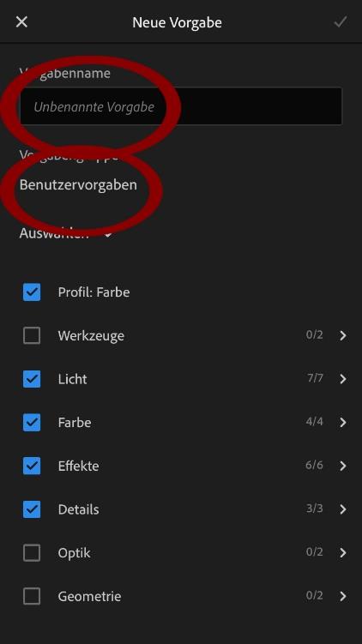Check the Geometrie checkbox

32,596
